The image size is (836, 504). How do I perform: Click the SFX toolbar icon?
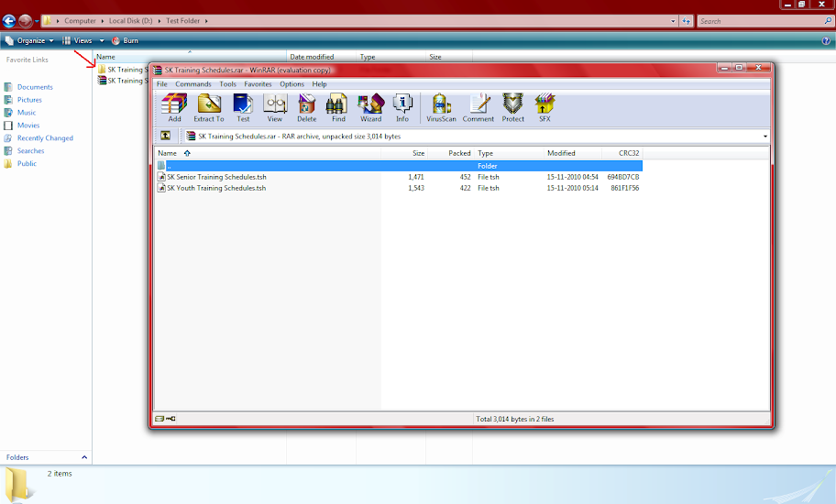pos(544,107)
